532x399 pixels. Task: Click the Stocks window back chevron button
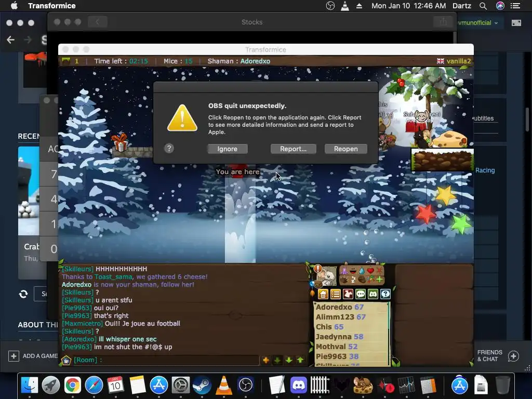pos(97,22)
